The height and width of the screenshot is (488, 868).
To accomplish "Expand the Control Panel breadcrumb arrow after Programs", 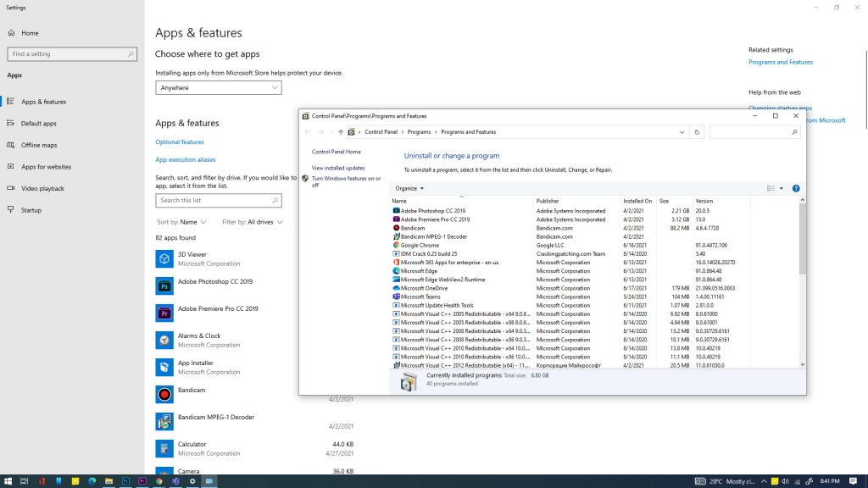I will click(436, 132).
